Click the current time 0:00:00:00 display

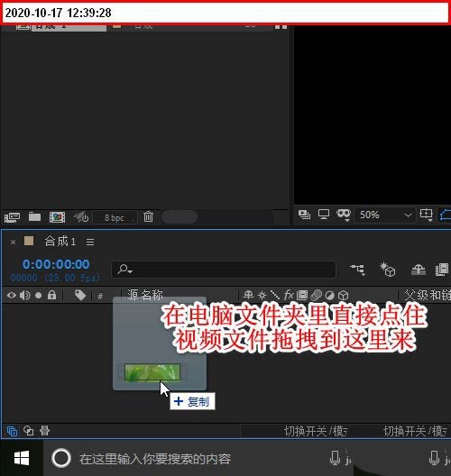[x=56, y=264]
